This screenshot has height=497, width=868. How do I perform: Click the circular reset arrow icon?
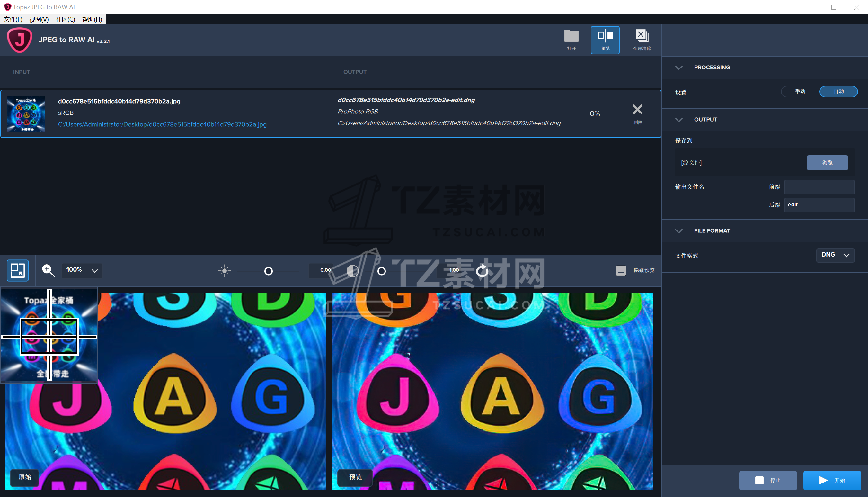click(482, 271)
